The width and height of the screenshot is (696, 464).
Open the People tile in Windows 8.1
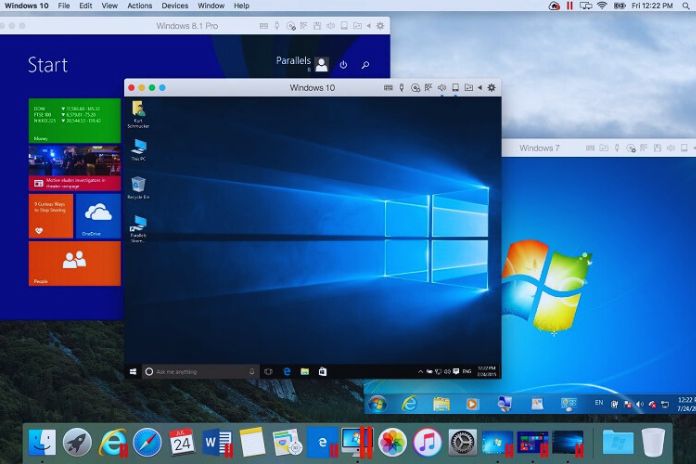pyautogui.click(x=75, y=263)
